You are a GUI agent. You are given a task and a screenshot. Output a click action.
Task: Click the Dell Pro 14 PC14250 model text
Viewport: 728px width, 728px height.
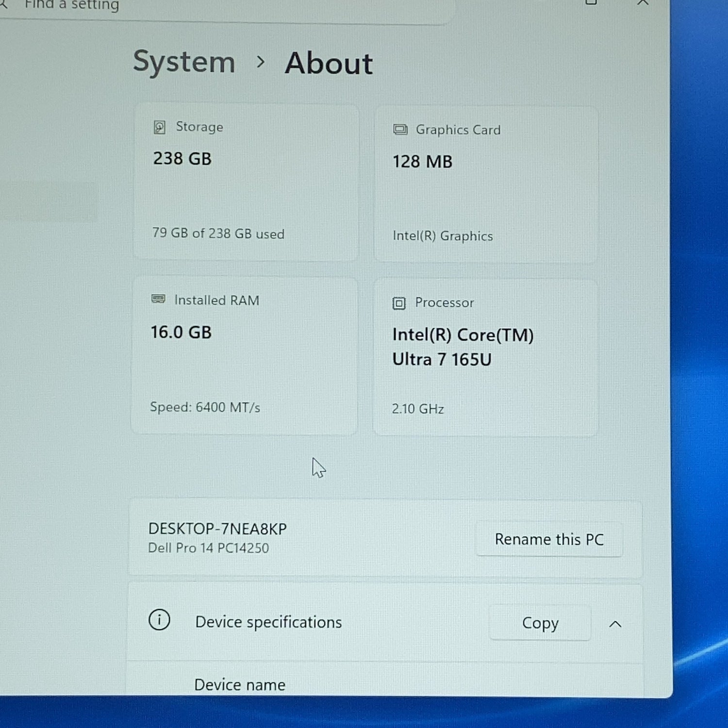point(208,548)
